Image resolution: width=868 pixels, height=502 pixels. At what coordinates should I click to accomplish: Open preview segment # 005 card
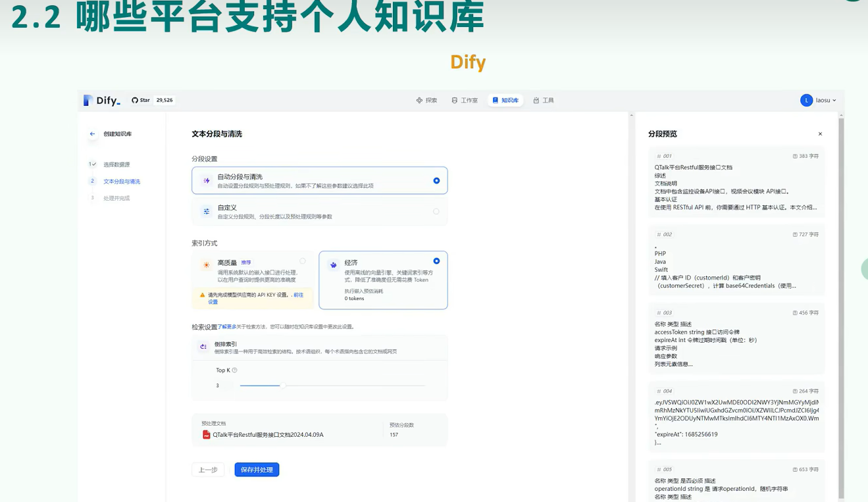tap(736, 481)
